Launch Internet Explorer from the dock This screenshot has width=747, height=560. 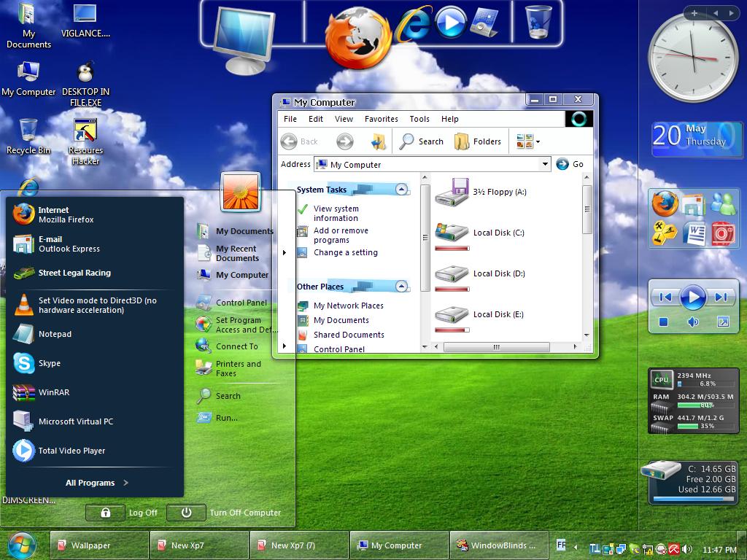(x=413, y=24)
